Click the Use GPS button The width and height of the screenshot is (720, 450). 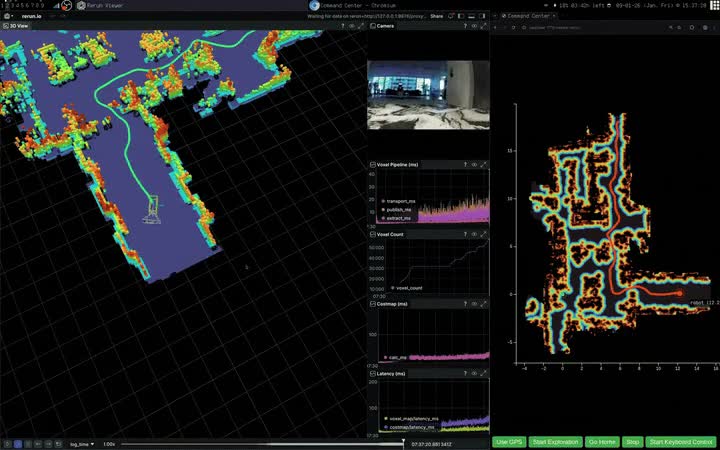[509, 442]
